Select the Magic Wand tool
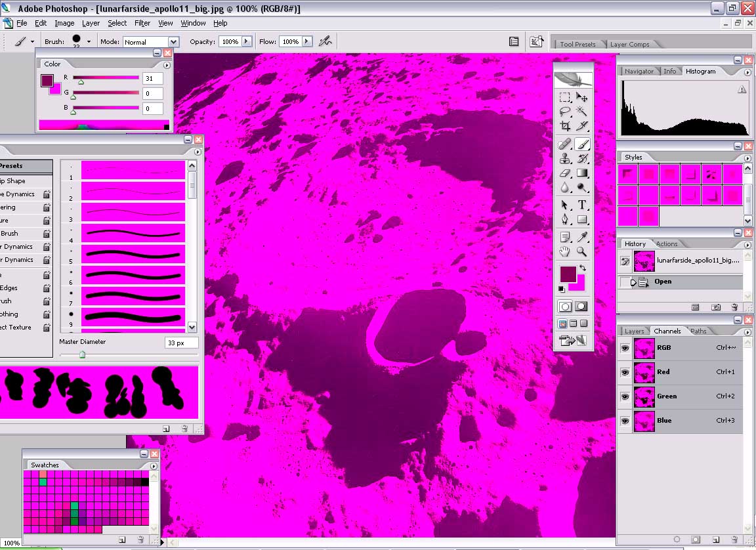Screen dimensions: 756x550 point(580,112)
